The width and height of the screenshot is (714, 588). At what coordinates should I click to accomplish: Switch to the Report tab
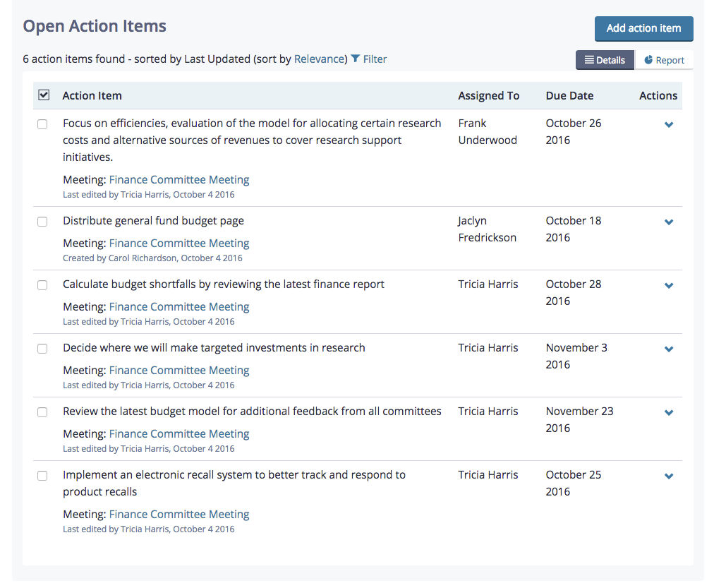(664, 60)
